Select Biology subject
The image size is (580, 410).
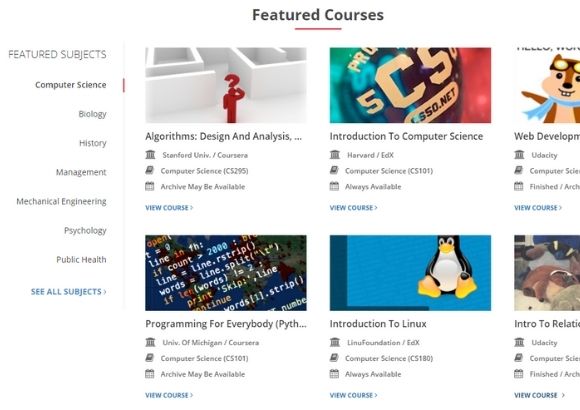coord(92,114)
